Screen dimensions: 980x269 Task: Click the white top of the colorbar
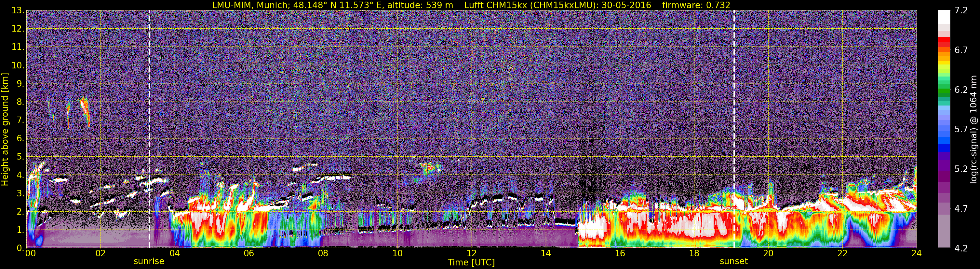coord(944,17)
